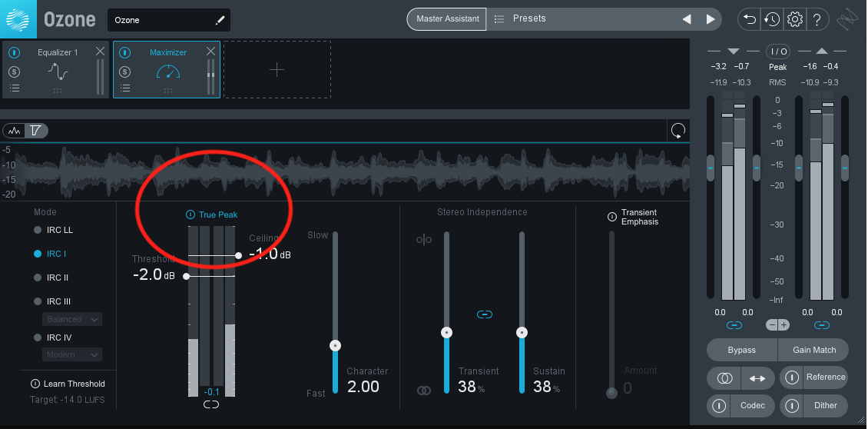The height and width of the screenshot is (429, 868).
Task: Toggle the input gain link icon
Action: tap(734, 325)
